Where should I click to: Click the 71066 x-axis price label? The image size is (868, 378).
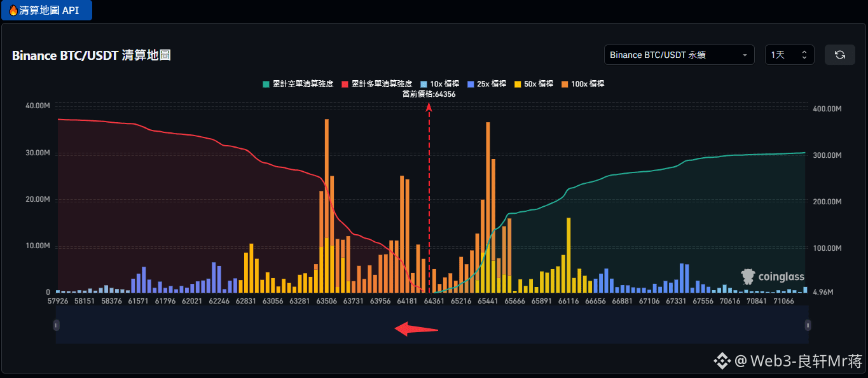(783, 301)
